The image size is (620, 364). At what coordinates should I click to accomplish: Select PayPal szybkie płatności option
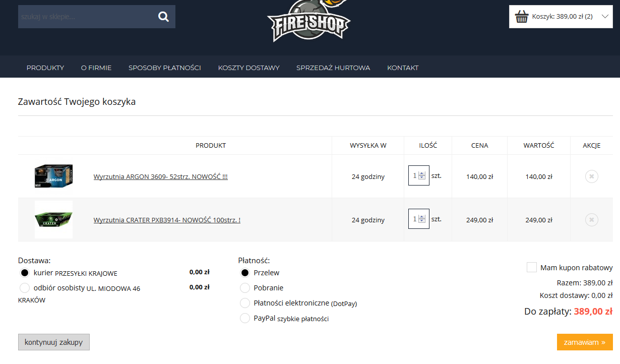tap(245, 318)
